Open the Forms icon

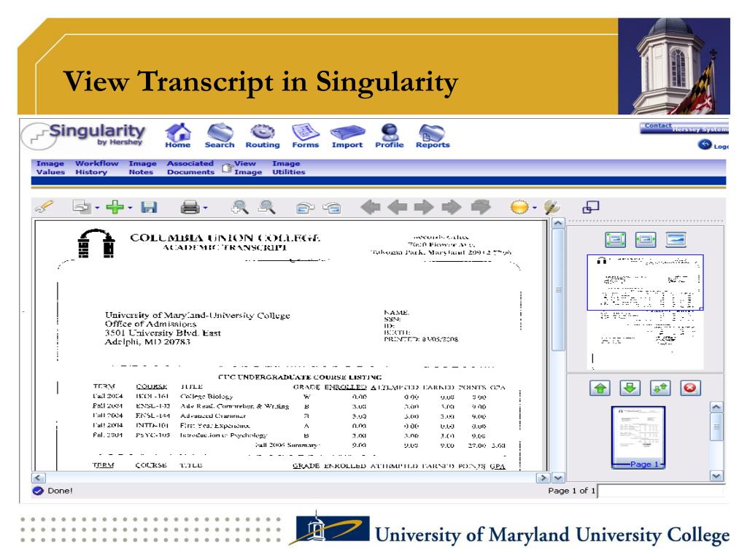306,135
